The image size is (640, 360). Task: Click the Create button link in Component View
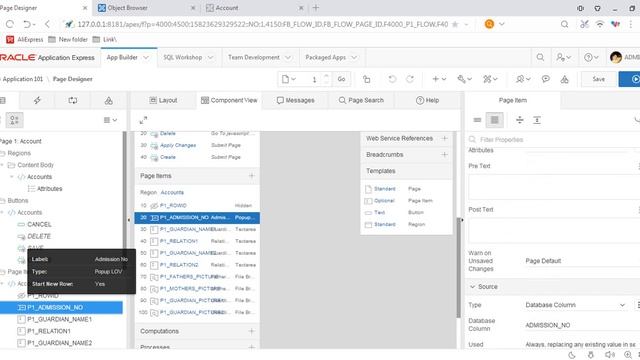click(168, 157)
